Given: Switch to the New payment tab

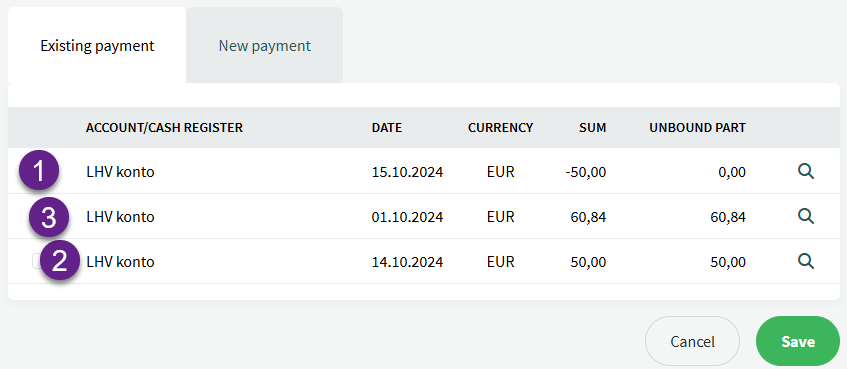Looking at the screenshot, I should [265, 45].
